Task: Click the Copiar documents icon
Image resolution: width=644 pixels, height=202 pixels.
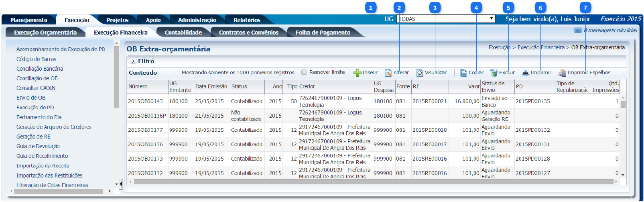Action: (463, 73)
